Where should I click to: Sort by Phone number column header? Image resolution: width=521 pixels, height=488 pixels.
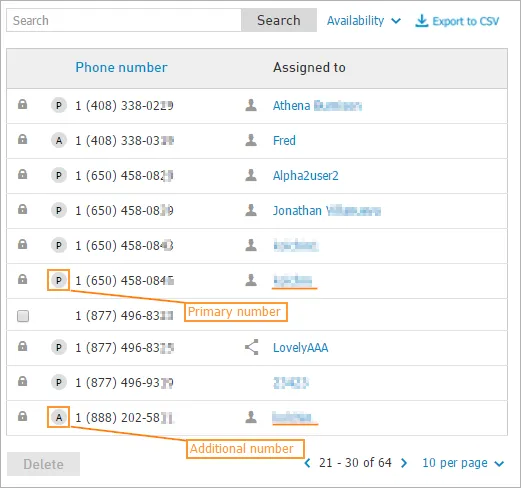coord(121,67)
